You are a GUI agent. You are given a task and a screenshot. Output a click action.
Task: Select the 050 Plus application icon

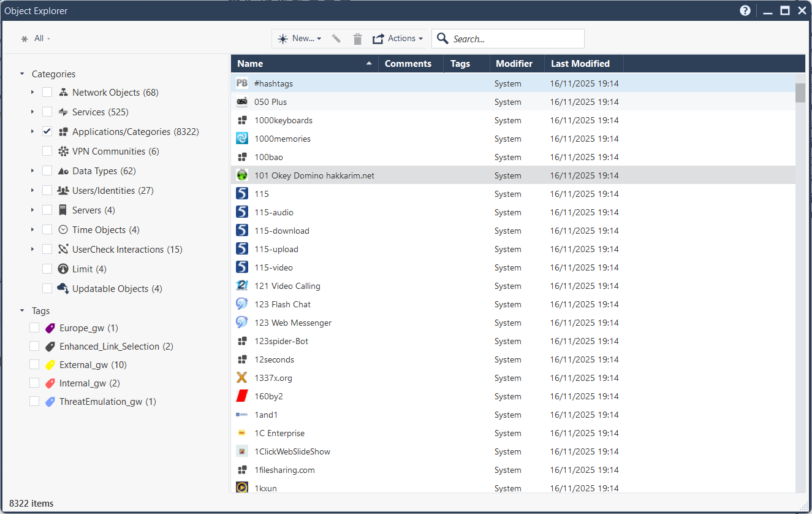click(242, 102)
